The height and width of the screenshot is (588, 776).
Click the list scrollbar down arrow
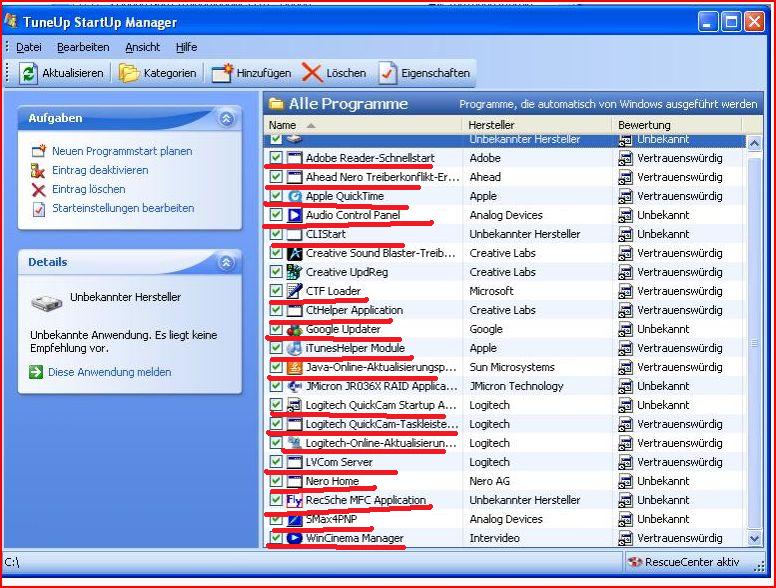pos(754,538)
